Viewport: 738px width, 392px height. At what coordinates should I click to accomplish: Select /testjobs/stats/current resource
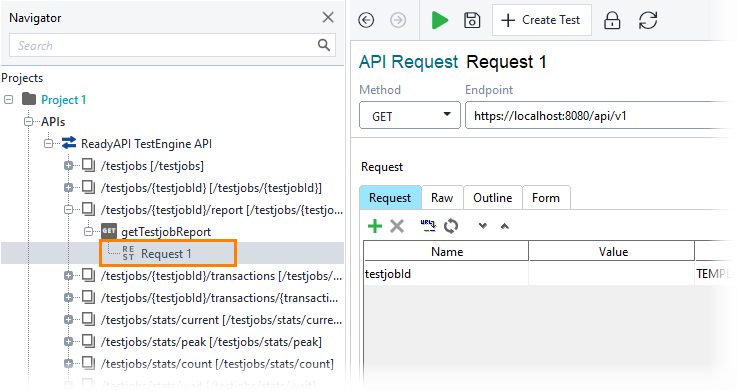[221, 320]
